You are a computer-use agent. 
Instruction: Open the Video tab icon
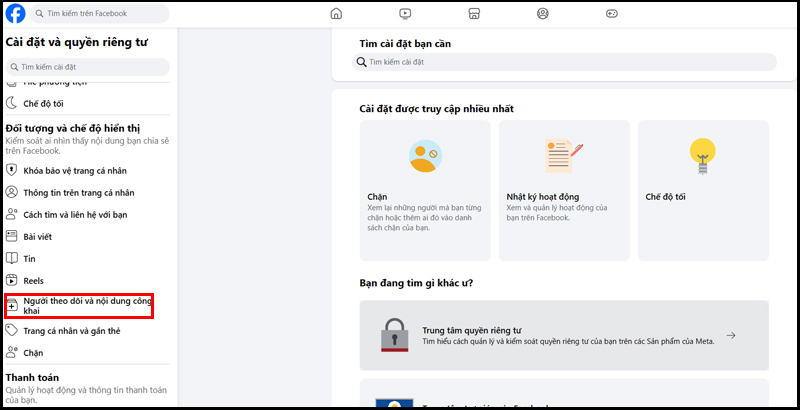pyautogui.click(x=405, y=14)
